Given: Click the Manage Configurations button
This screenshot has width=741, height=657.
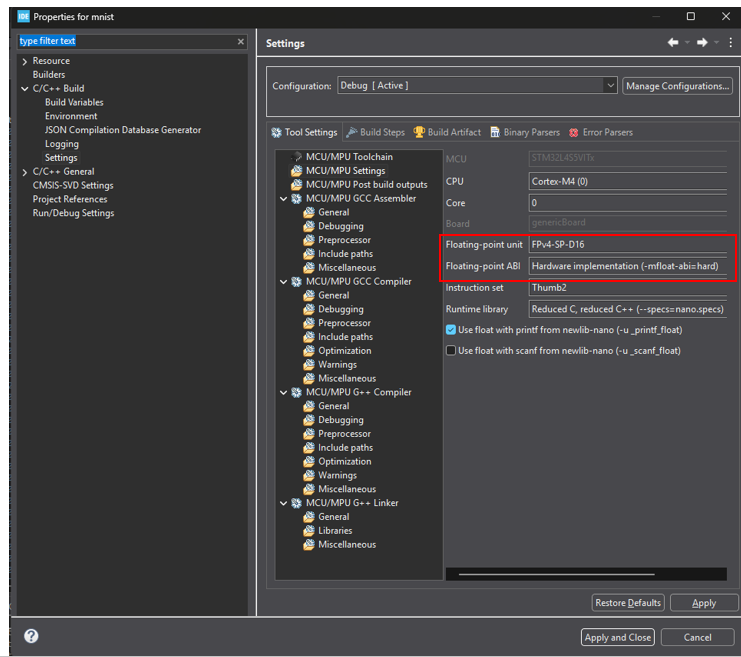Looking at the screenshot, I should [x=677, y=86].
